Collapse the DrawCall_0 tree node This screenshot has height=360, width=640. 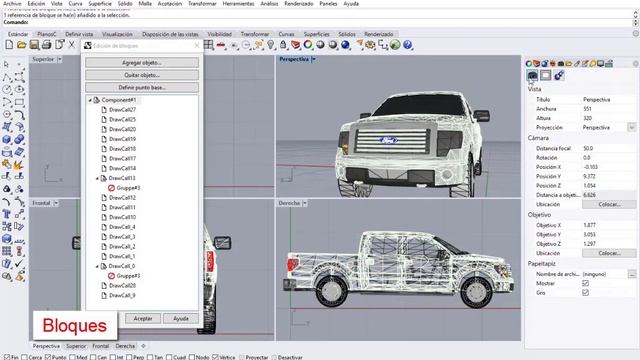(98, 266)
